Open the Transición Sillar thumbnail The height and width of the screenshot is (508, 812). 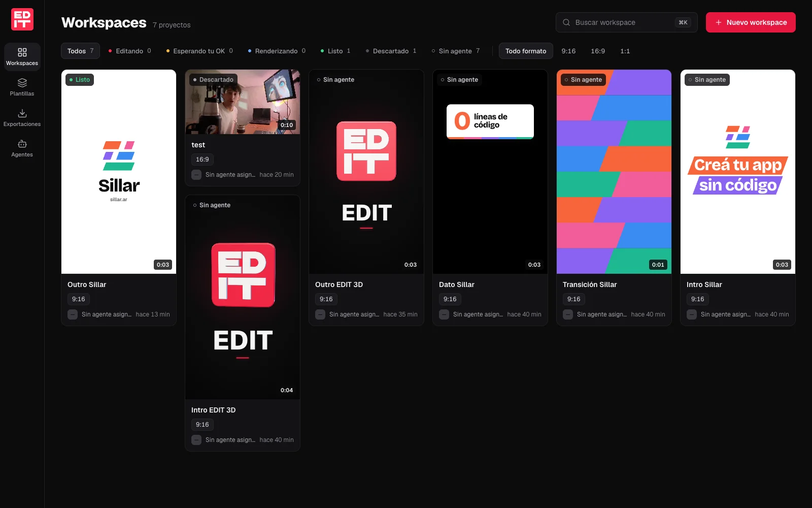(614, 172)
